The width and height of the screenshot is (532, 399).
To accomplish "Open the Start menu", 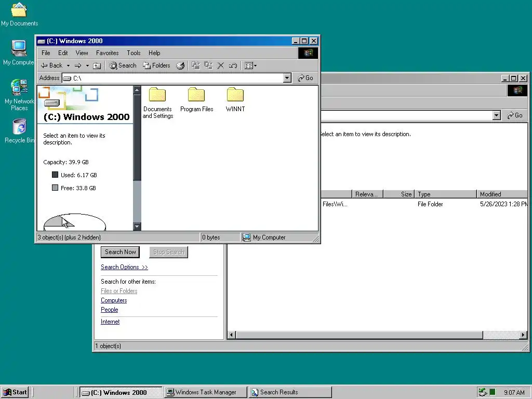I will 15,392.
